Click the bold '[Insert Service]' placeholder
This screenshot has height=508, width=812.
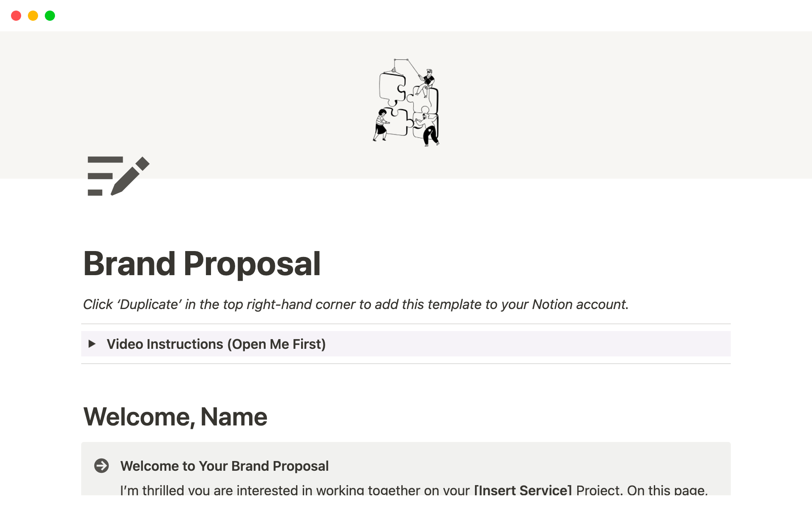coord(523,490)
